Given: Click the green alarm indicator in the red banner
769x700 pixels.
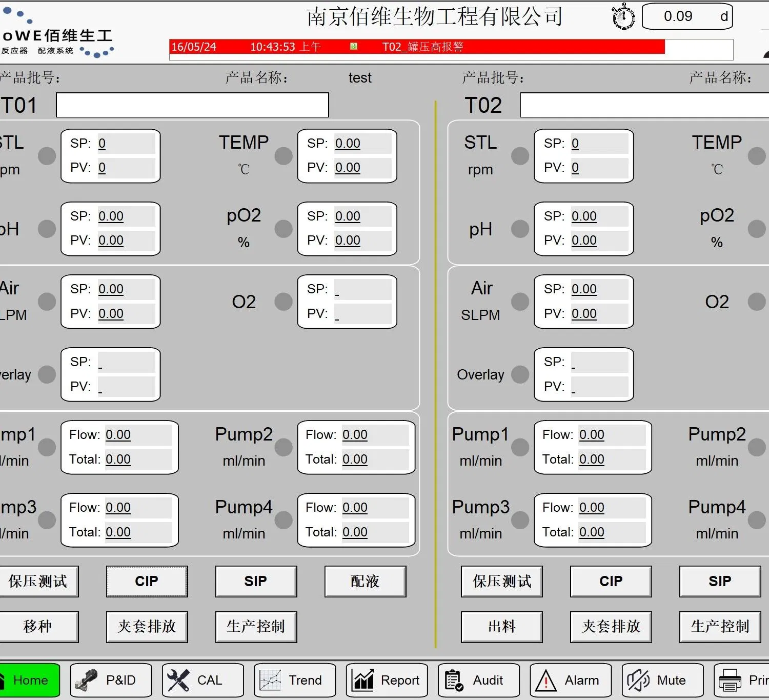Looking at the screenshot, I should tap(354, 47).
